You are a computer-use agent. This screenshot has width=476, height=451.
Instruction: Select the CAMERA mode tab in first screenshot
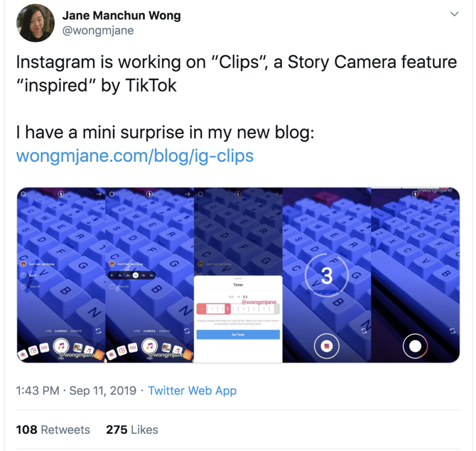[x=61, y=331]
